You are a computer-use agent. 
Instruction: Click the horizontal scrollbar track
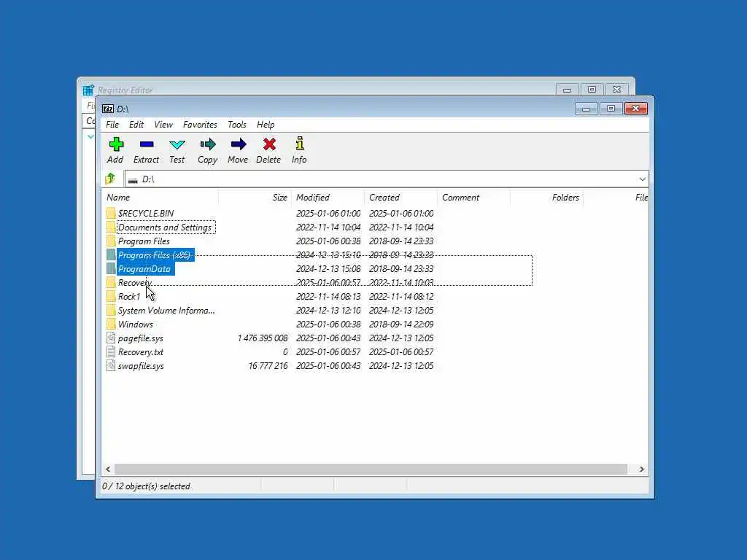click(x=371, y=469)
